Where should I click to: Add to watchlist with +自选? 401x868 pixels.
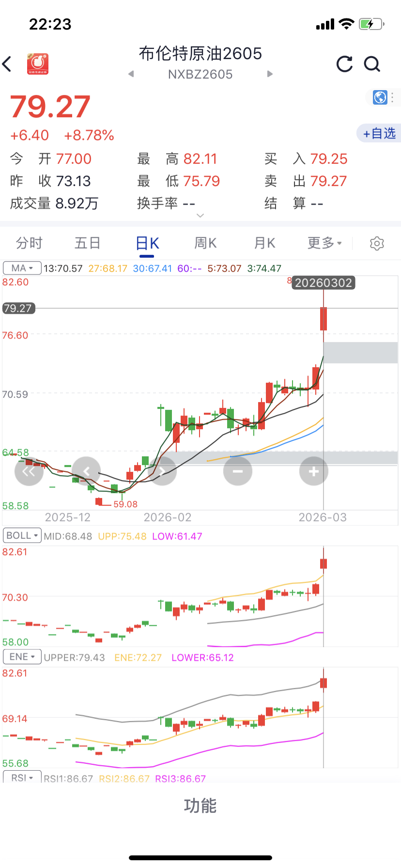[380, 133]
